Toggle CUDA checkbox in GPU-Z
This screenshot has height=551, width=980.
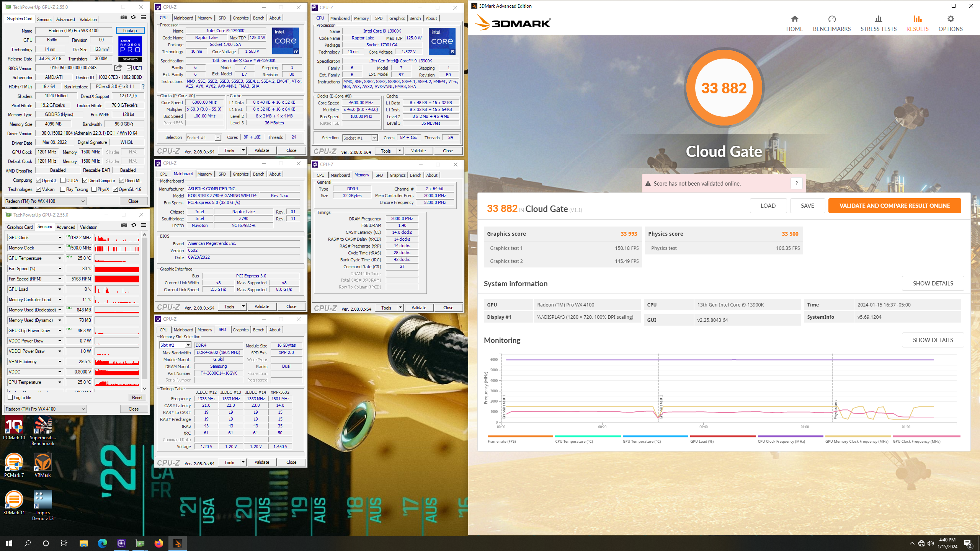pos(63,180)
